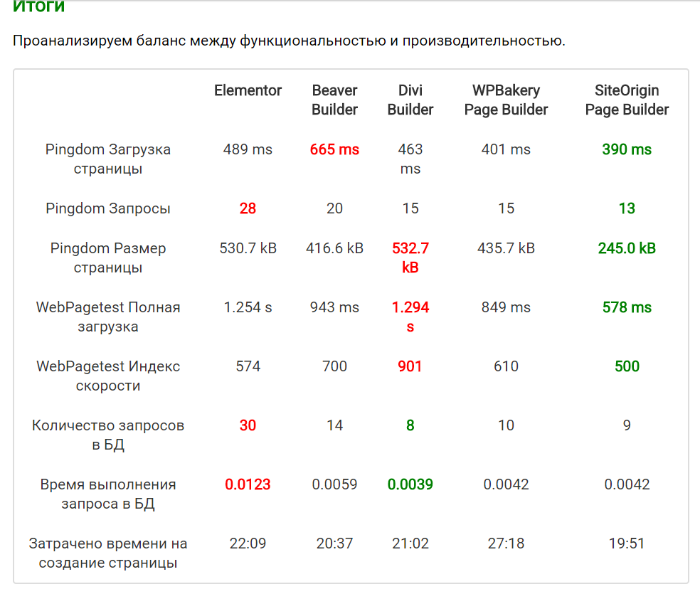This screenshot has width=700, height=589.
Task: Click the WPBakery Page Builder column header
Action: [x=506, y=100]
